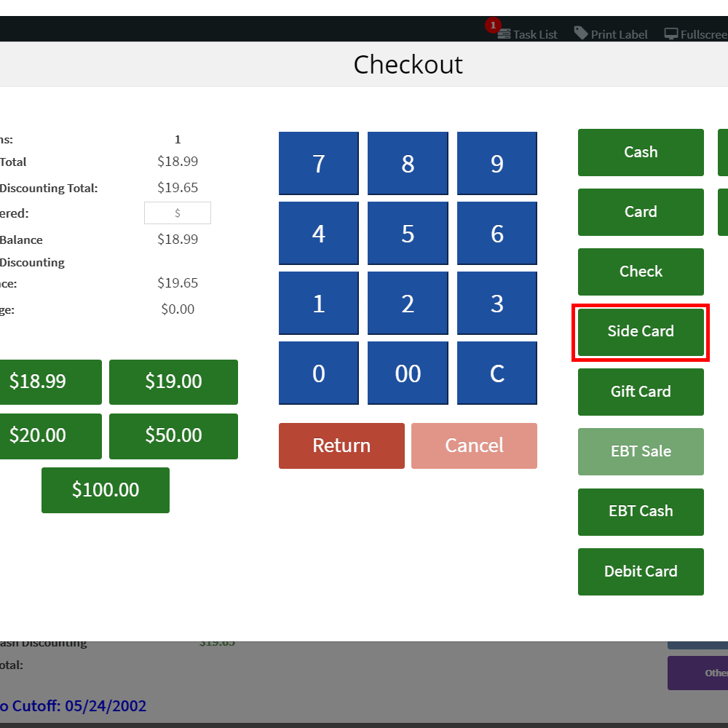
Task: Select Side Card payment
Action: [641, 331]
